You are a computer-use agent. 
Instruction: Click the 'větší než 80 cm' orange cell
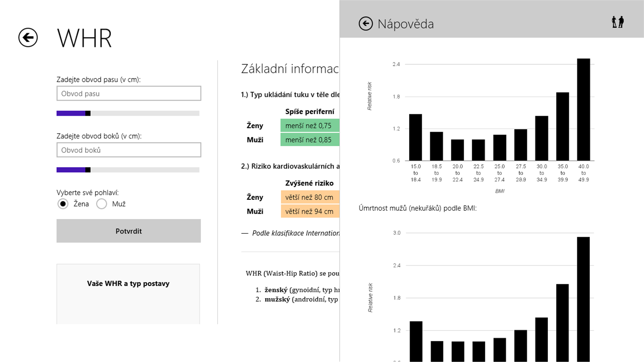click(310, 197)
